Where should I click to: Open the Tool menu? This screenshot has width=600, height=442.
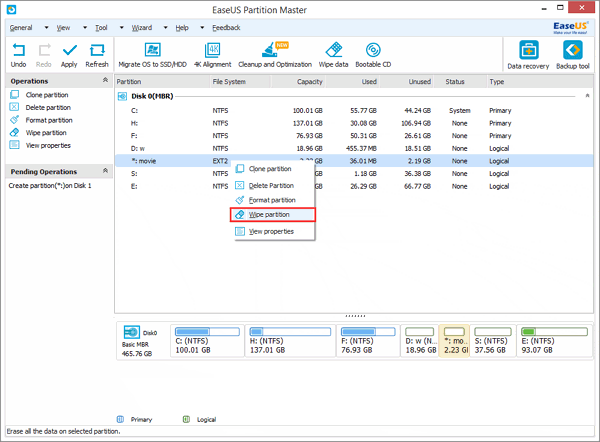point(101,28)
